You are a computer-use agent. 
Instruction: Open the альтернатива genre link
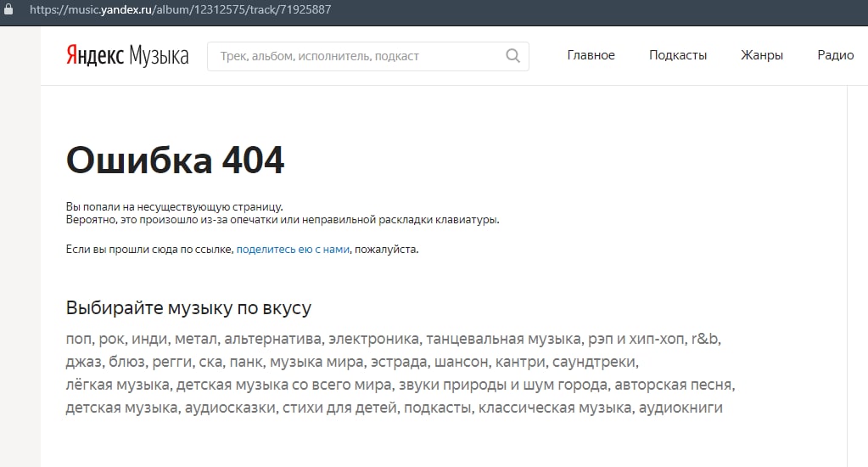273,339
